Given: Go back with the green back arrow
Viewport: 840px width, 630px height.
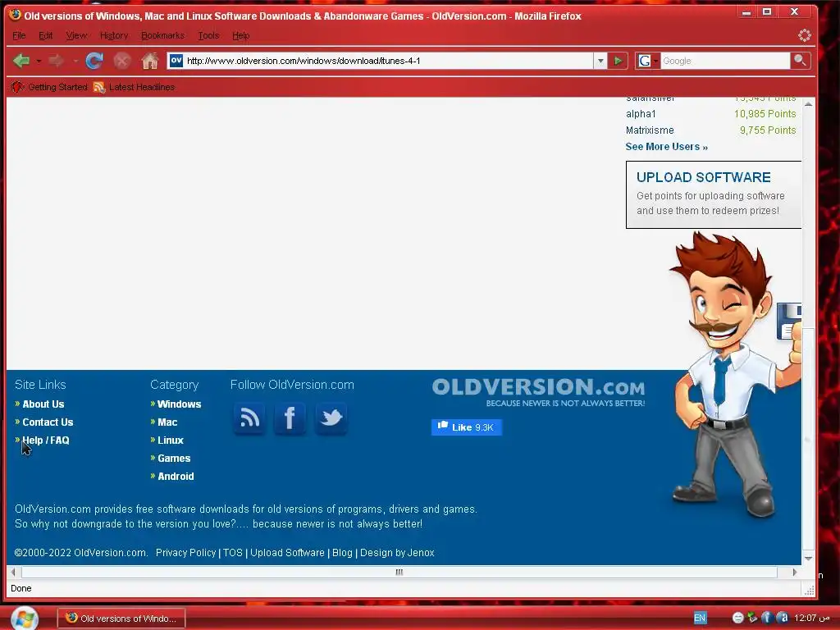Looking at the screenshot, I should (x=21, y=61).
